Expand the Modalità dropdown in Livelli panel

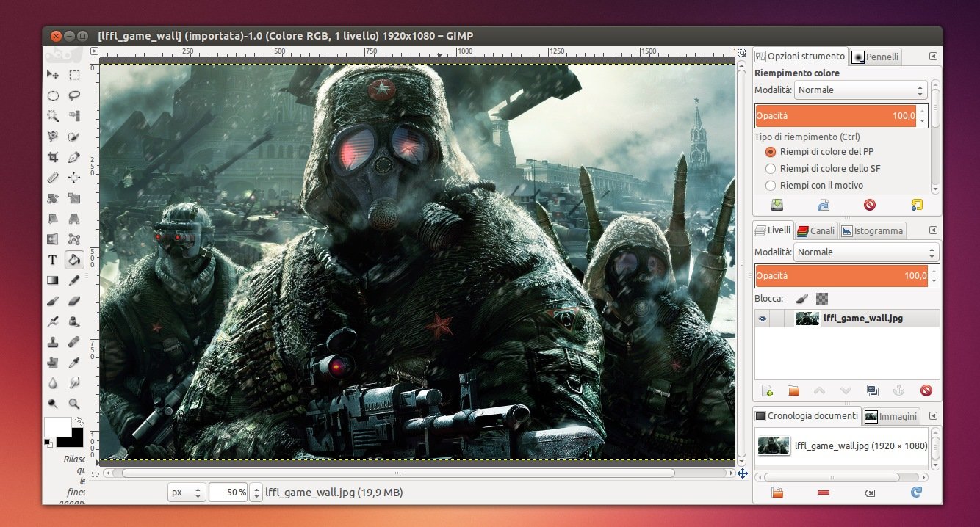tap(866, 252)
